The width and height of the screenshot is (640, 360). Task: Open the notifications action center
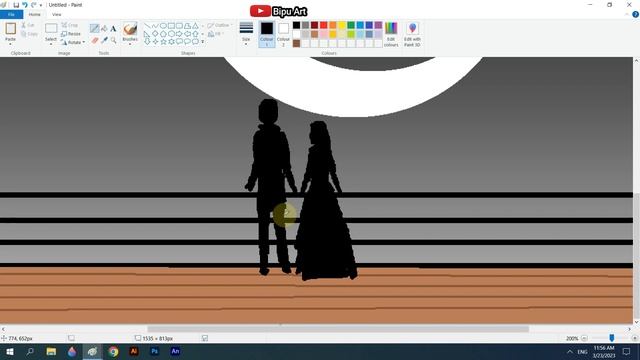tap(627, 351)
